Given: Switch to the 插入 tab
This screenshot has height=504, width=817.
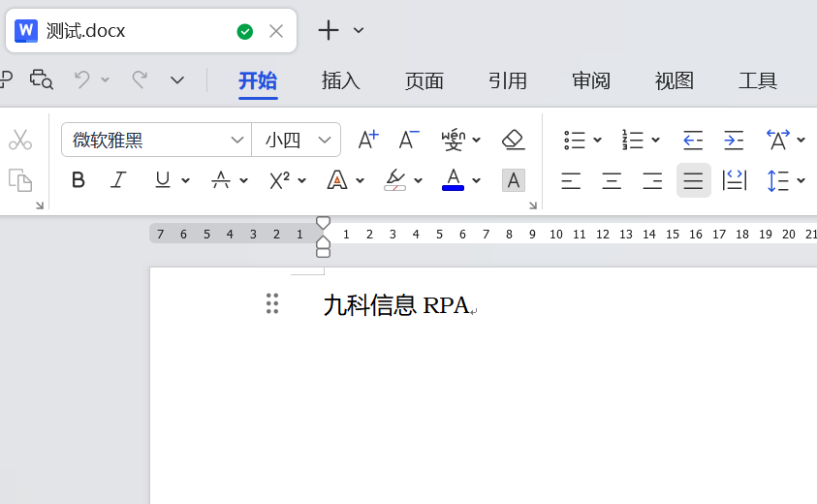Looking at the screenshot, I should pos(341,81).
